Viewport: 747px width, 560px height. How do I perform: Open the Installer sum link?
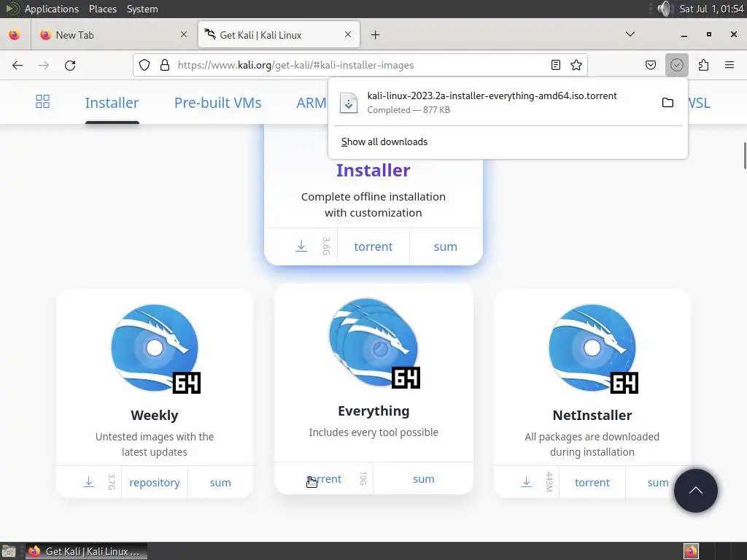[x=446, y=246]
